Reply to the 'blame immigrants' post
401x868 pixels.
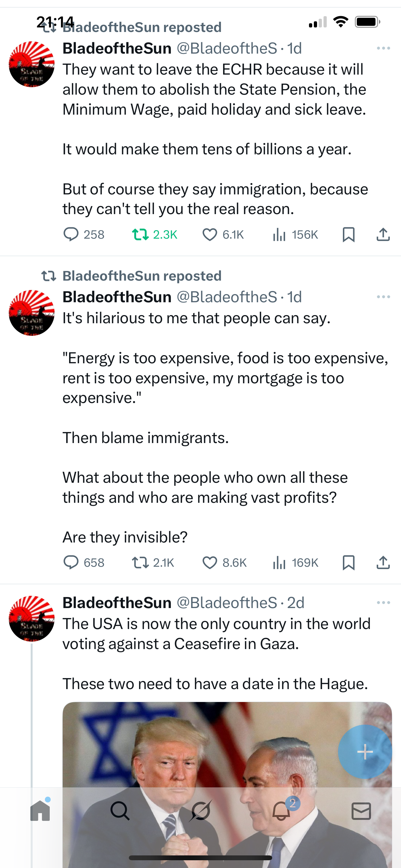[x=71, y=563]
